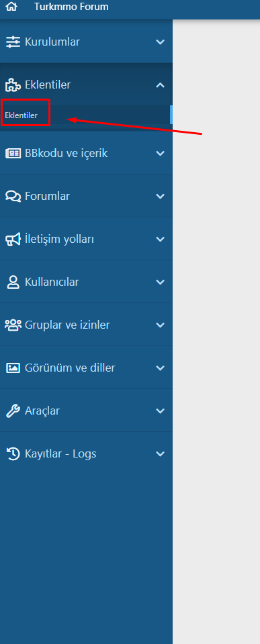The width and height of the screenshot is (260, 644).
Task: Open the Eklentiler submenu item
Action: 21,115
